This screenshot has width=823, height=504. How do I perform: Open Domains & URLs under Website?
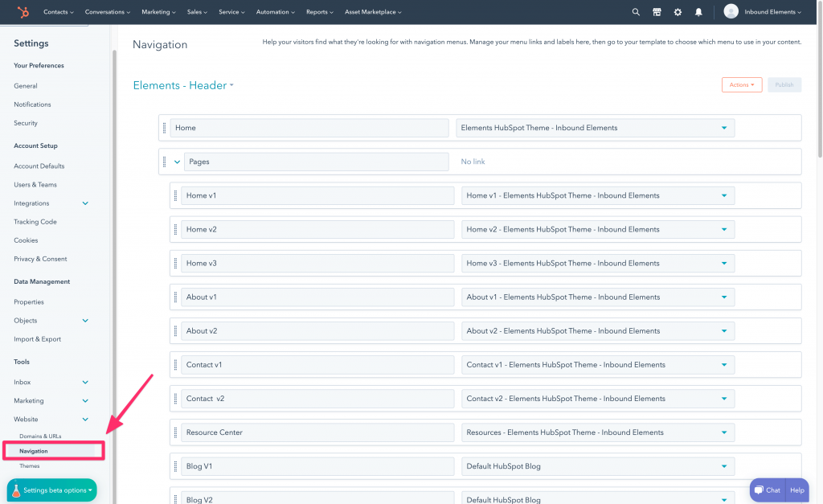click(x=40, y=436)
